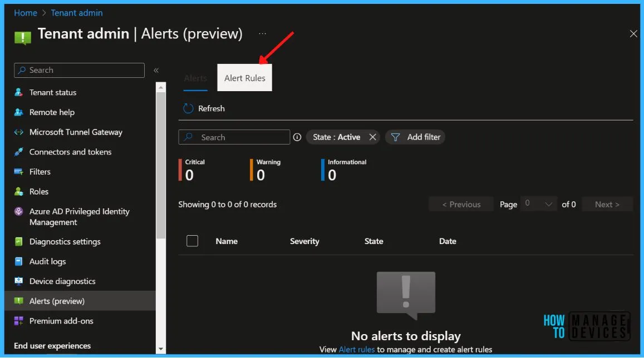
Task: Close the Tenant admin blade
Action: point(633,33)
